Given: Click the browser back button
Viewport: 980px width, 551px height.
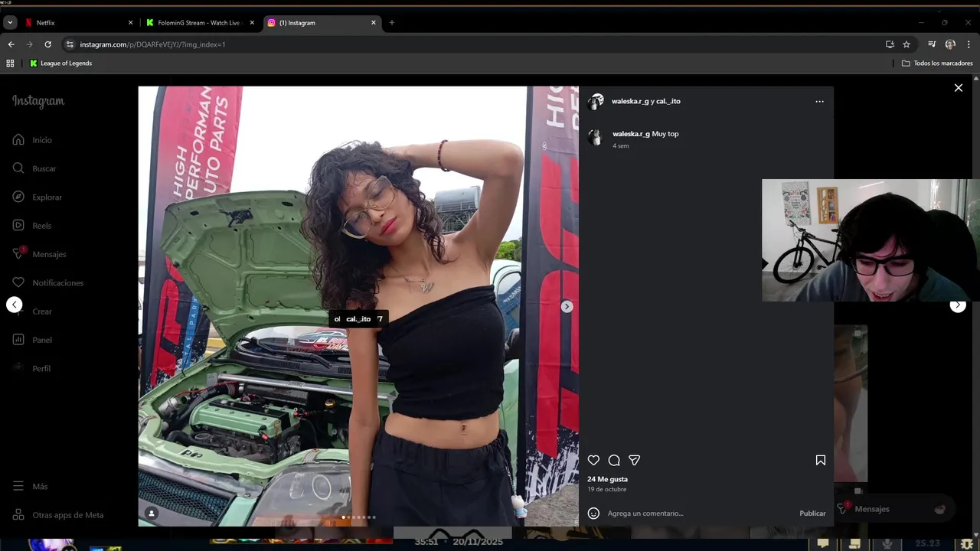Looking at the screenshot, I should (x=11, y=44).
